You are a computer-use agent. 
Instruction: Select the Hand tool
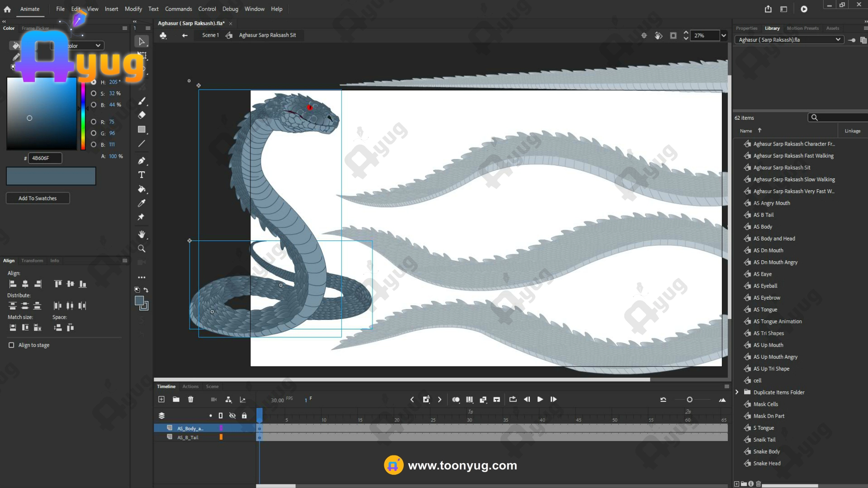point(142,234)
